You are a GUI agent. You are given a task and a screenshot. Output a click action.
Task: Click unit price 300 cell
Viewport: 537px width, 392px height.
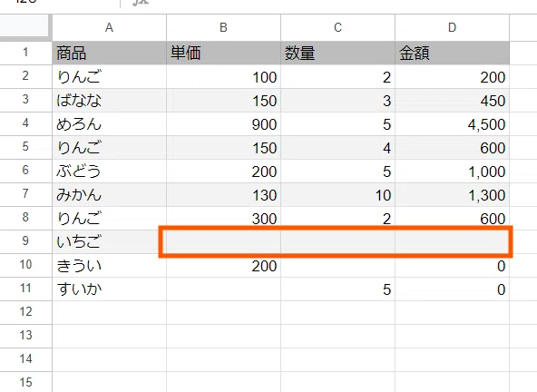point(224,219)
